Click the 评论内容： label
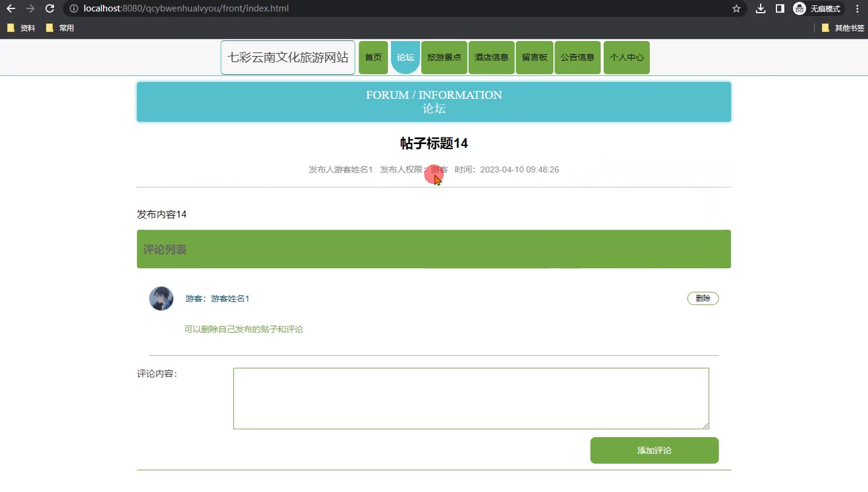The height and width of the screenshot is (492, 868). [157, 374]
